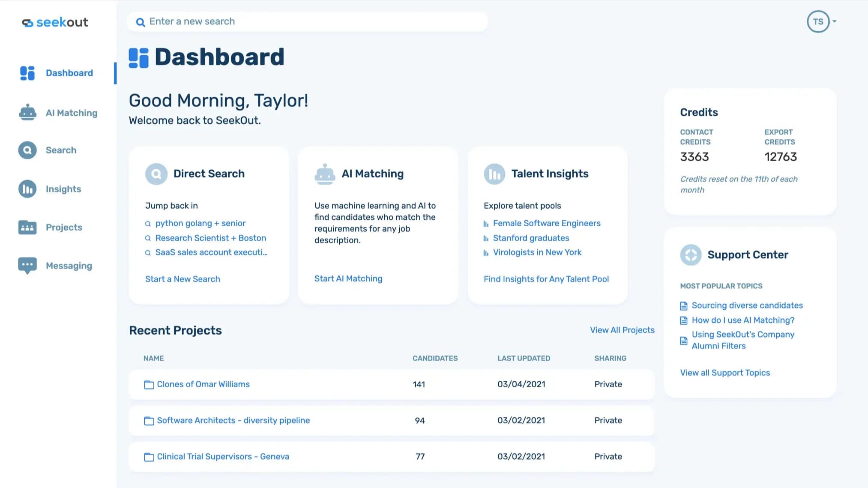Open Search from the sidebar menu
This screenshot has width=868, height=488.
61,150
